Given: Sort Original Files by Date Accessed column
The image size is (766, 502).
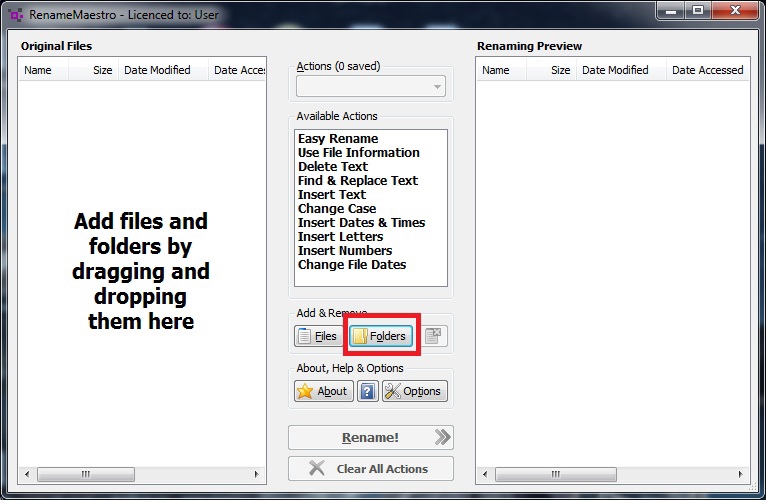Looking at the screenshot, I should tap(237, 70).
